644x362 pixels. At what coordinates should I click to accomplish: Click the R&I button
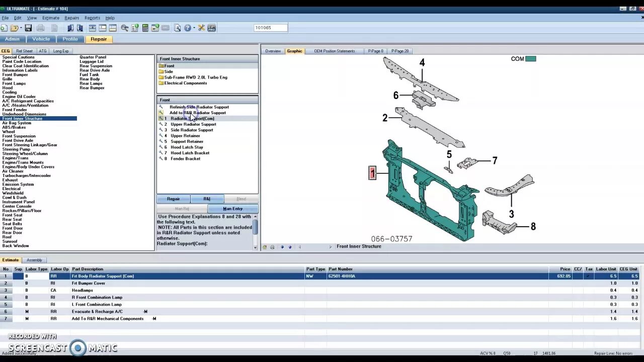pos(207,199)
